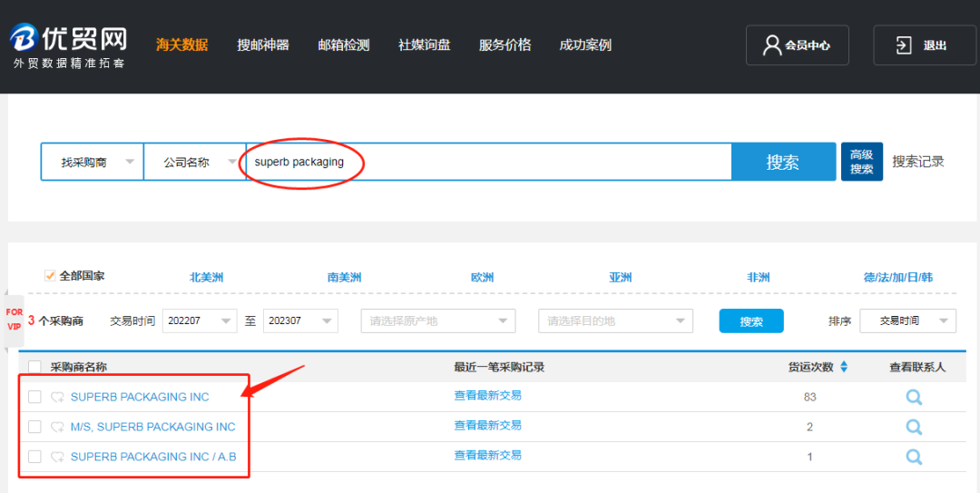Screen dimensions: 980x493
Task: Filter by 欧洲 tab
Action: pos(483,277)
